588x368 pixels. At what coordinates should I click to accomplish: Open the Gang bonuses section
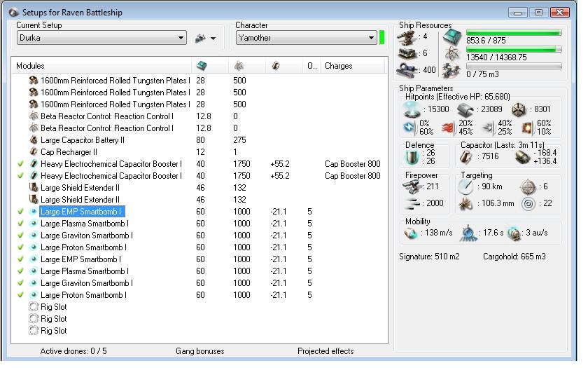tap(199, 351)
